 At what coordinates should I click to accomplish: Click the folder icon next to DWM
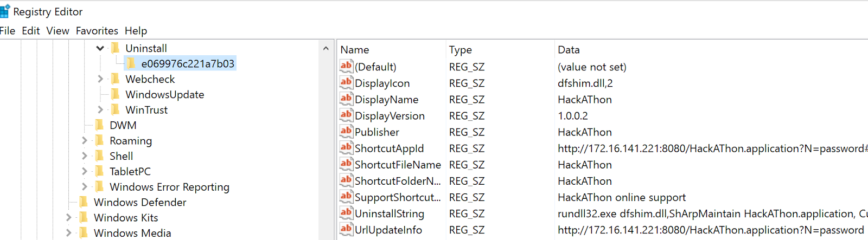point(99,125)
